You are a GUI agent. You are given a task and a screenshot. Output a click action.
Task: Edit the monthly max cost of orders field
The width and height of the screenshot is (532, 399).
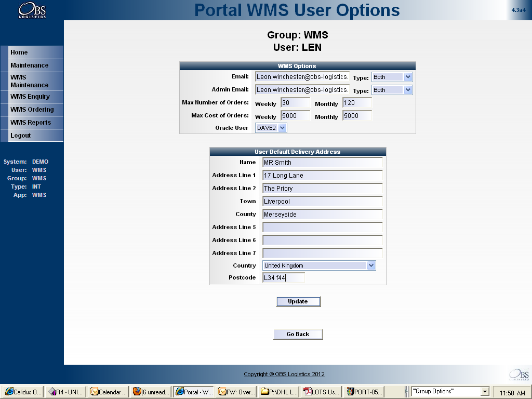357,116
